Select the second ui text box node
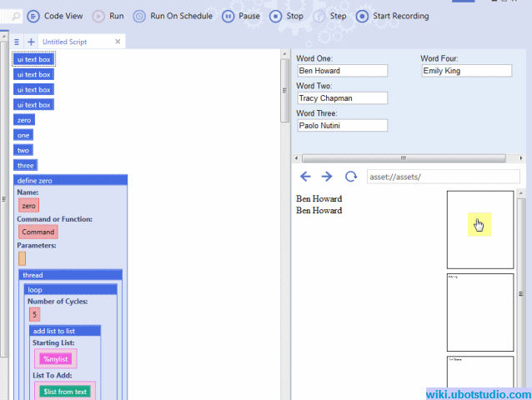The height and width of the screenshot is (400, 532). tap(33, 74)
